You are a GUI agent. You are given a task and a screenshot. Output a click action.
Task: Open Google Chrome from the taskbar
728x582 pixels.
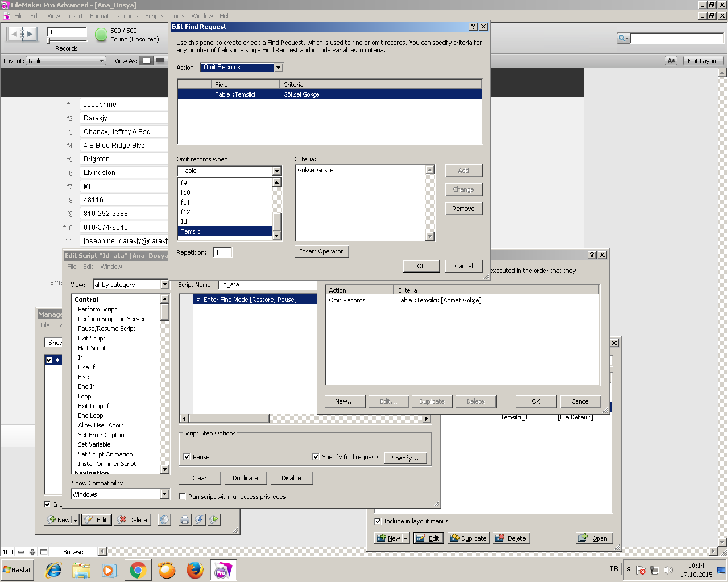(138, 570)
